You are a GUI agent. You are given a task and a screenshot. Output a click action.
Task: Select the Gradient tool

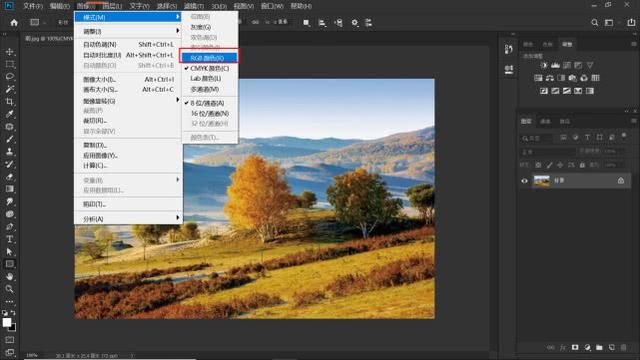tap(9, 189)
